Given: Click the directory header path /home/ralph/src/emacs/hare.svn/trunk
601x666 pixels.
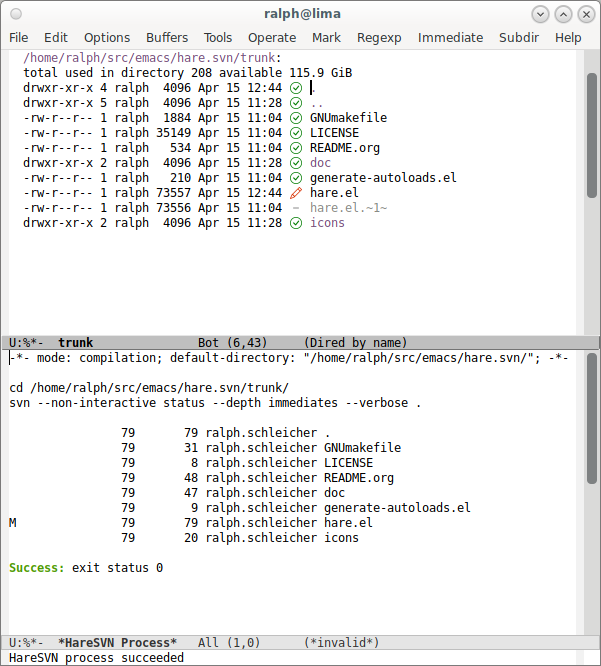Looking at the screenshot, I should (149, 58).
